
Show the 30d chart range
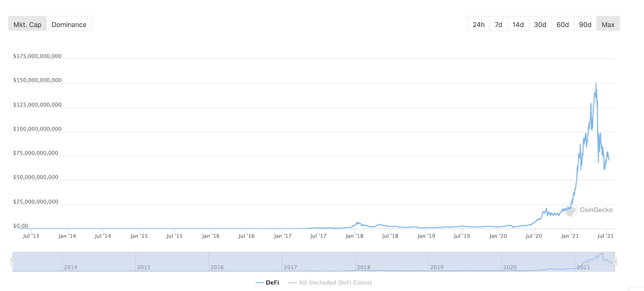tap(540, 24)
